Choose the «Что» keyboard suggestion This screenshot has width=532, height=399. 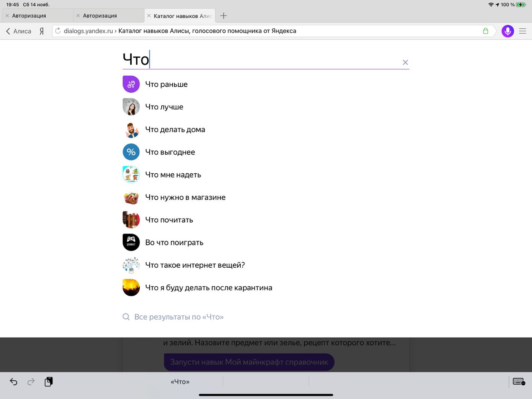(180, 382)
